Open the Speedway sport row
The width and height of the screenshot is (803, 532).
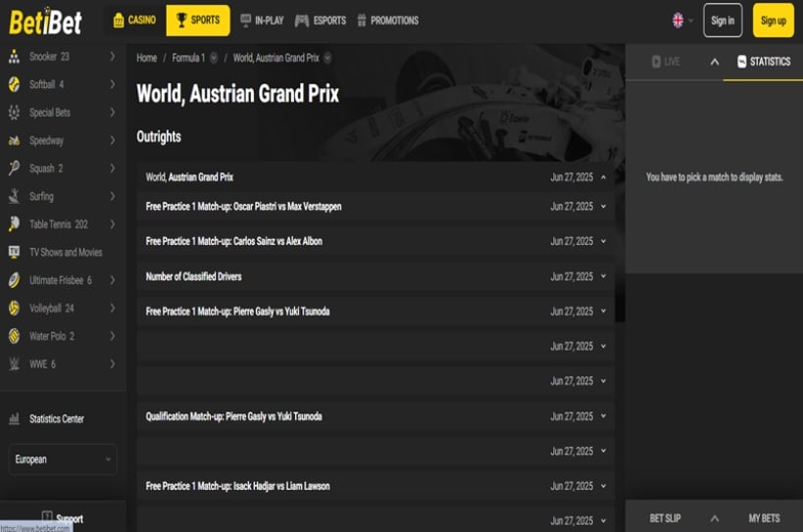pos(63,140)
